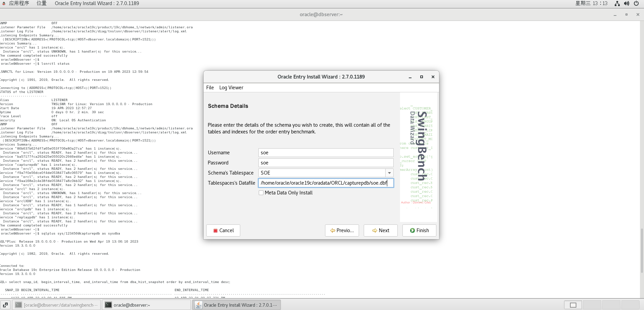Screen dimensions: 644x310
Task: Proceed with the Next button
Action: click(x=381, y=230)
